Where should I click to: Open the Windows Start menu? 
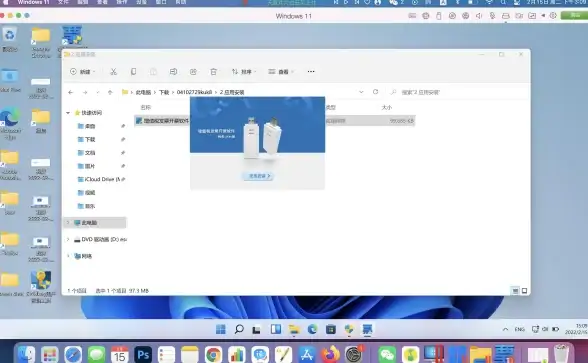(220, 329)
